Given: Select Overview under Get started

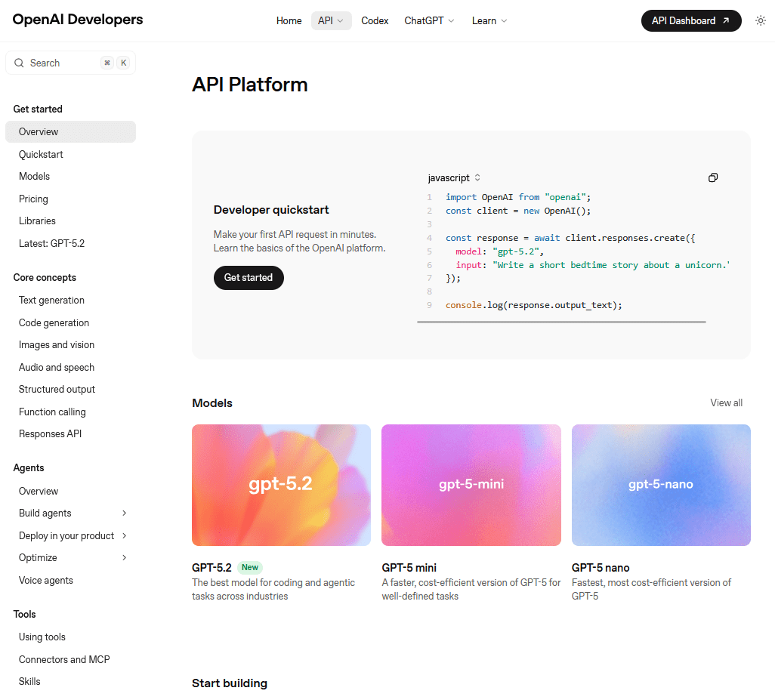Looking at the screenshot, I should tap(70, 132).
